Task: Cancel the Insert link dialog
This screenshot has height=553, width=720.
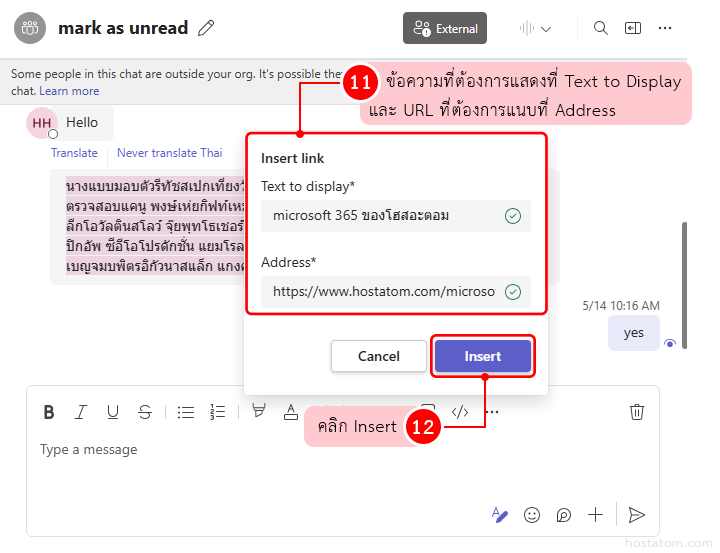Action: point(379,356)
